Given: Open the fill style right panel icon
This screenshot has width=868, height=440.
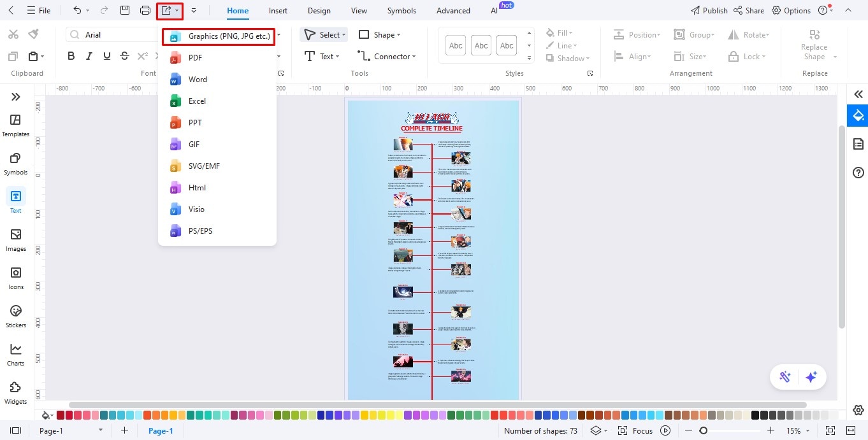Looking at the screenshot, I should point(858,115).
